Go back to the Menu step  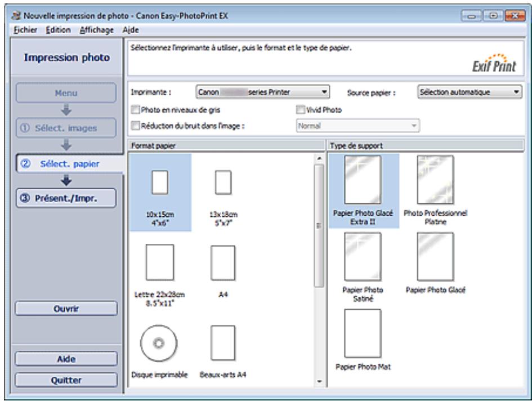(x=66, y=93)
